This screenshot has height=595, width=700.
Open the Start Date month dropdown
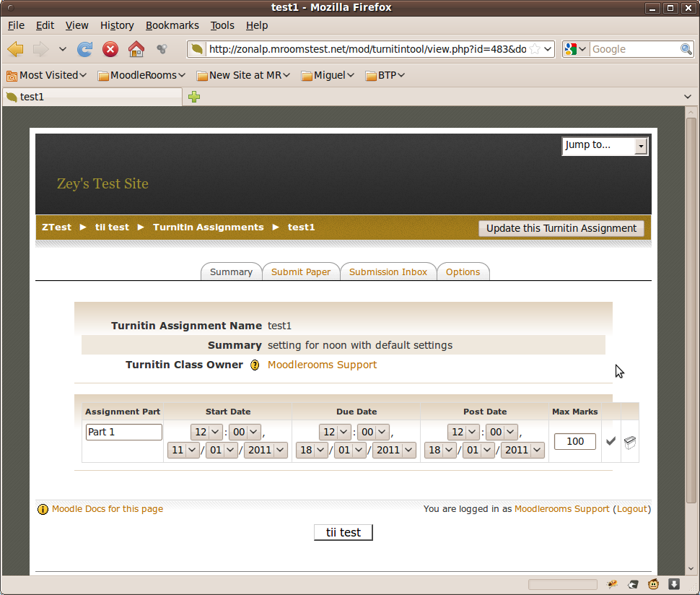coord(222,450)
